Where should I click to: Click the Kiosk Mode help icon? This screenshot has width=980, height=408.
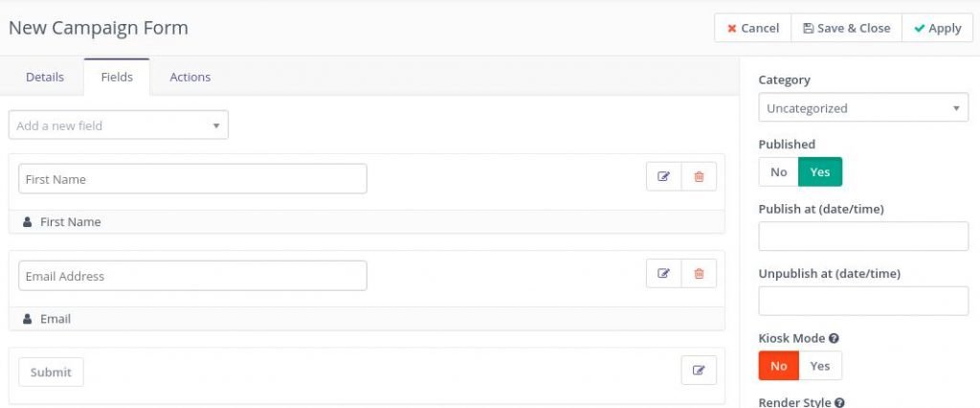pos(834,338)
